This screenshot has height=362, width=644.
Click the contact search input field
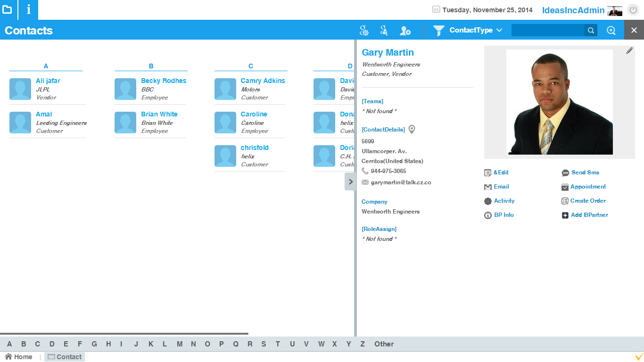[x=548, y=31]
